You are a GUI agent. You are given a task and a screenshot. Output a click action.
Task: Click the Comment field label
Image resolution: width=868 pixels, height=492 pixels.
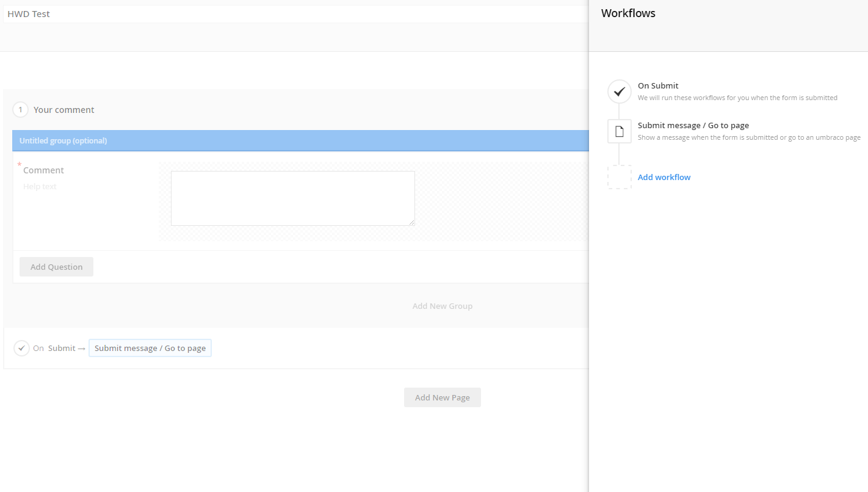click(43, 170)
